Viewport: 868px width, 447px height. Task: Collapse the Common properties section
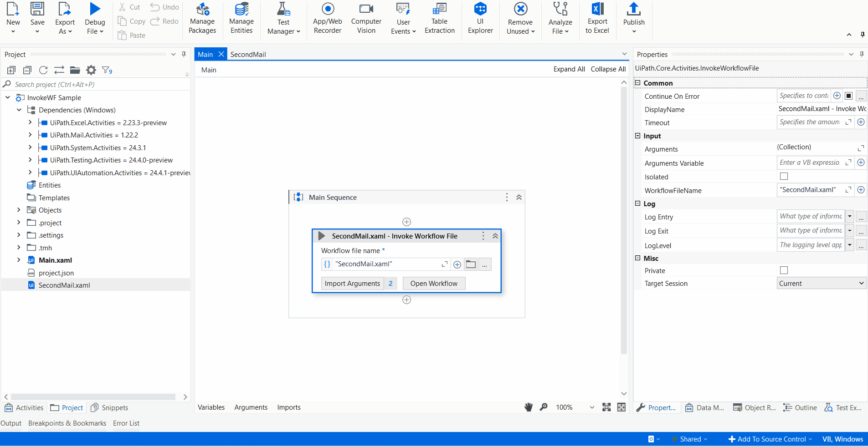[638, 83]
